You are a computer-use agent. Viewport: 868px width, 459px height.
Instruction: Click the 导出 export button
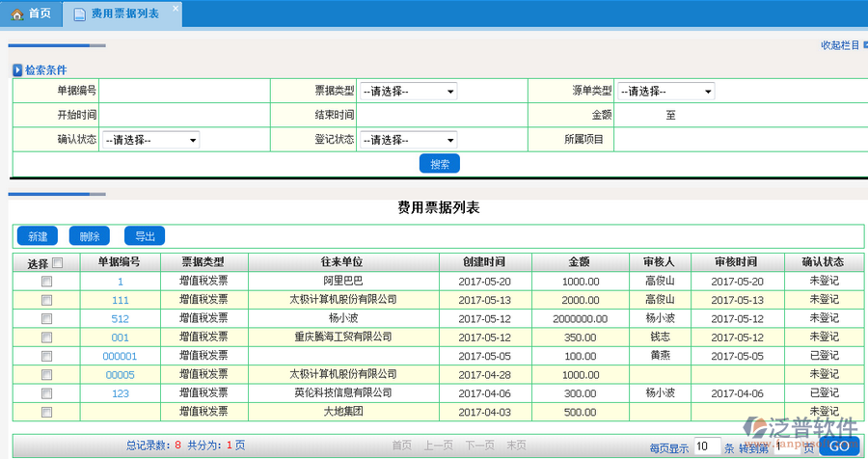click(145, 236)
